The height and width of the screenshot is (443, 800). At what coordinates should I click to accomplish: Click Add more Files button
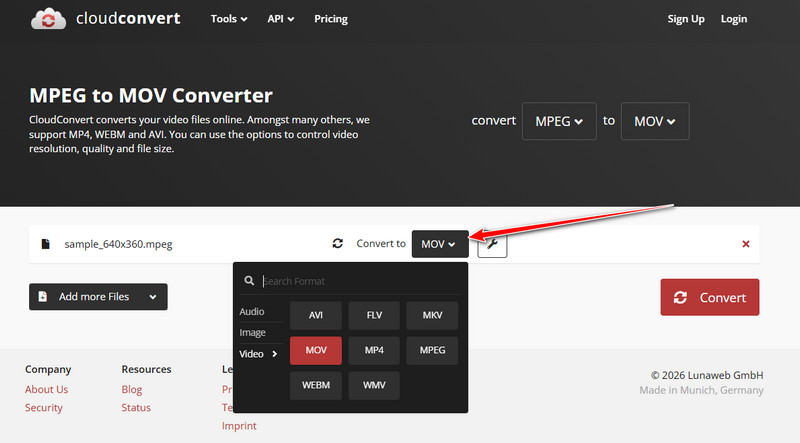coord(97,297)
